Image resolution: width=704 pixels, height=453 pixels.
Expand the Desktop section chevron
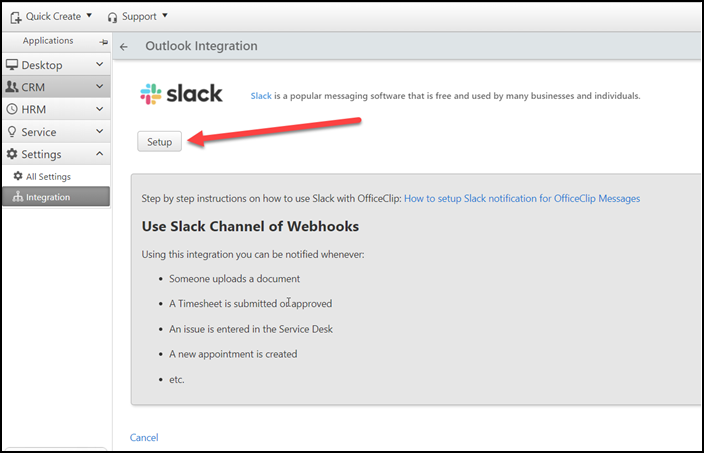click(x=100, y=65)
